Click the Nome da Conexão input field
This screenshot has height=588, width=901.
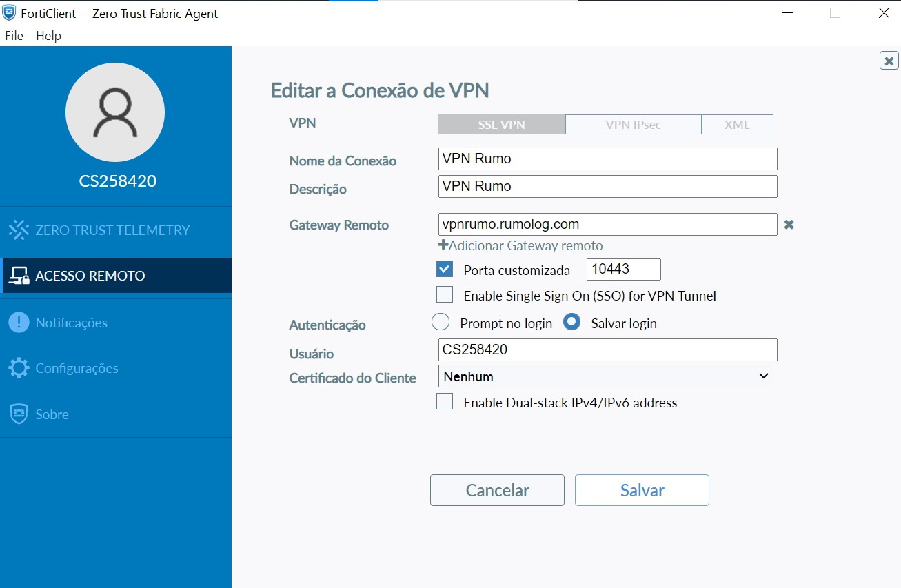pos(608,159)
